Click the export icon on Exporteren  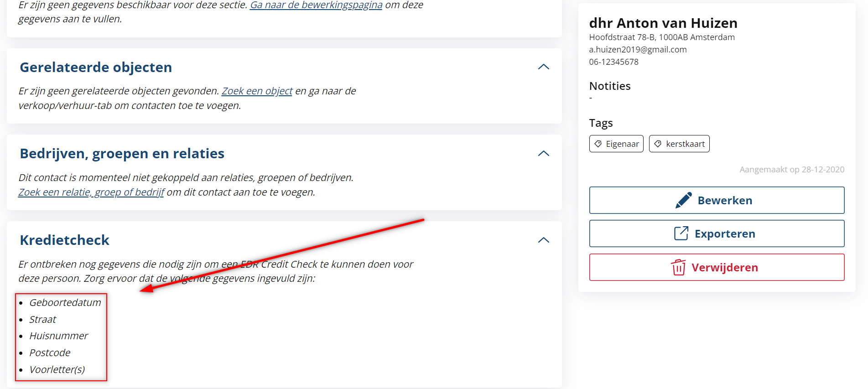tap(681, 233)
